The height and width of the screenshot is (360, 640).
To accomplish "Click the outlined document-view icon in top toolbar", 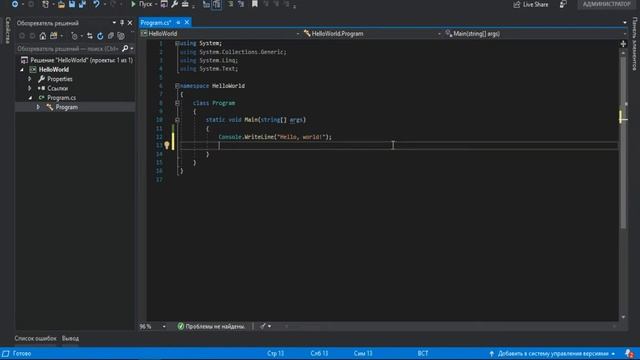I will tap(217, 4).
